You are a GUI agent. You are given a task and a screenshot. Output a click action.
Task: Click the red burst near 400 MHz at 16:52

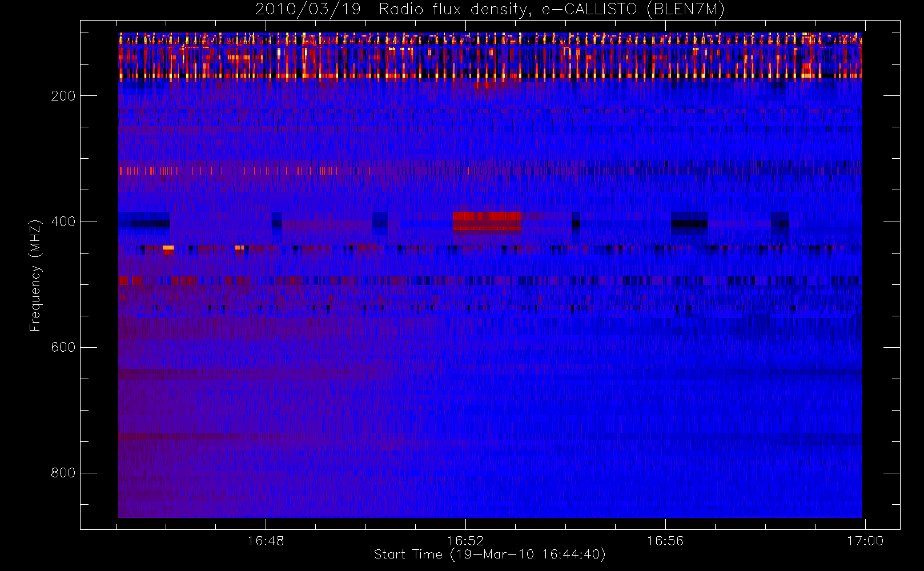(x=487, y=222)
